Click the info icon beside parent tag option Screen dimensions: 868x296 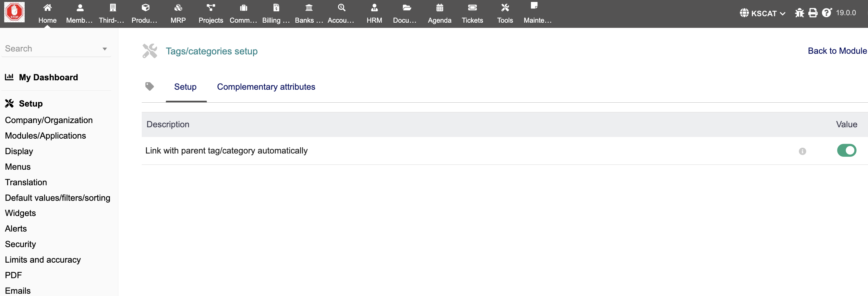point(802,151)
